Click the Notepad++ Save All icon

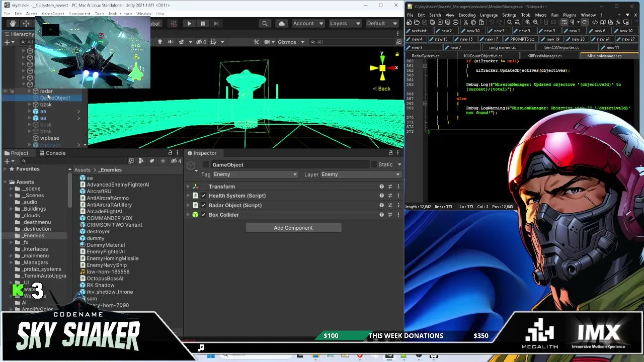pyautogui.click(x=432, y=23)
